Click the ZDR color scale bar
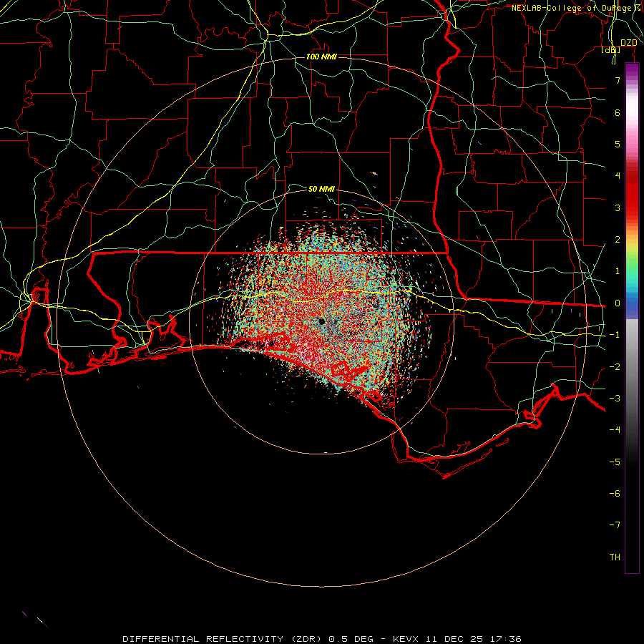Viewport: 644px width, 644px height. pos(632,318)
